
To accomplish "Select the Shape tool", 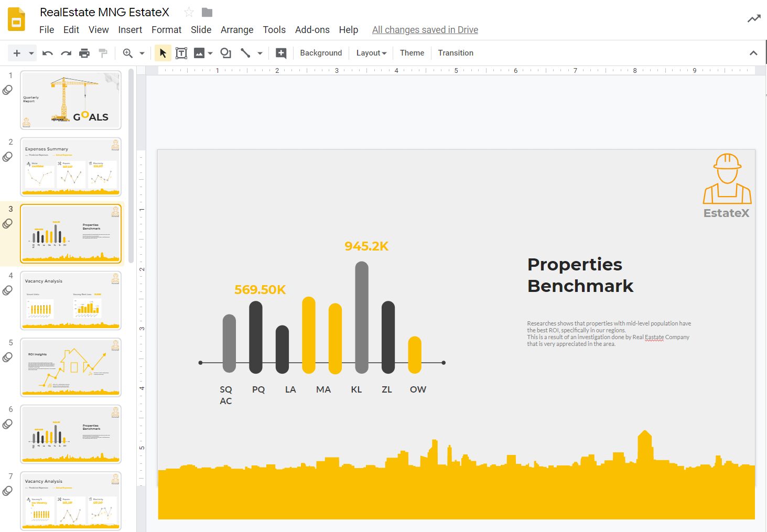I will tap(225, 52).
